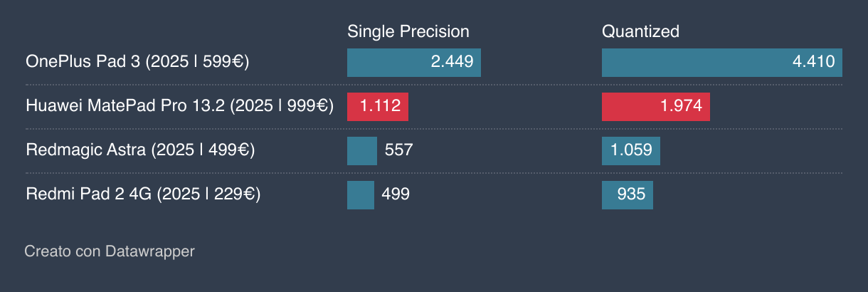This screenshot has width=868, height=292.
Task: Click the Redmi Pad 2 4G row label
Action: (x=143, y=194)
